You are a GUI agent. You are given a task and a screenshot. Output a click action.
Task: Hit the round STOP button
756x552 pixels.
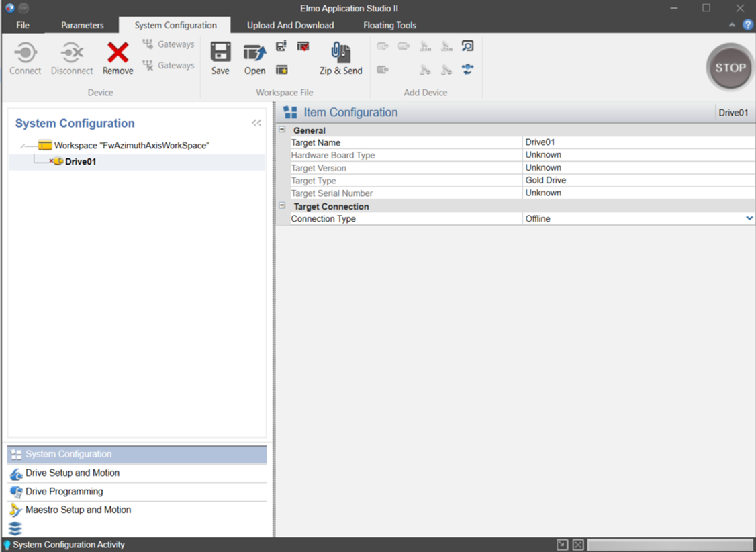pyautogui.click(x=730, y=67)
